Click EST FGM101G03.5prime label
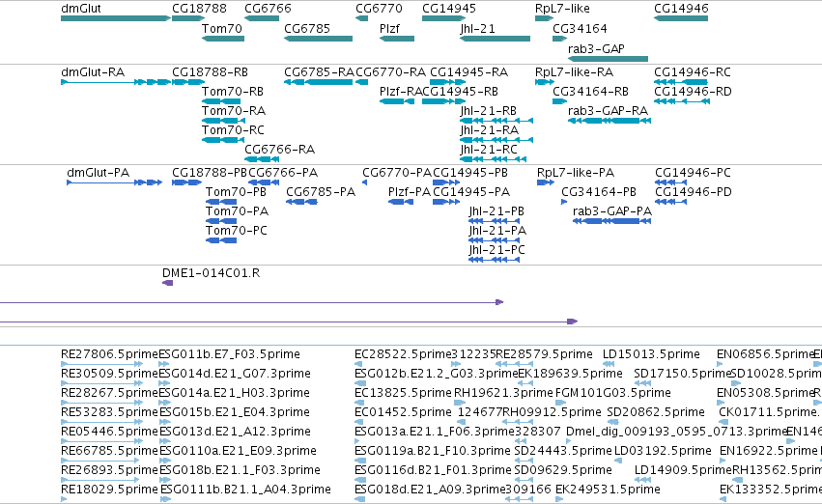This screenshot has height=504, width=822. tap(612, 394)
